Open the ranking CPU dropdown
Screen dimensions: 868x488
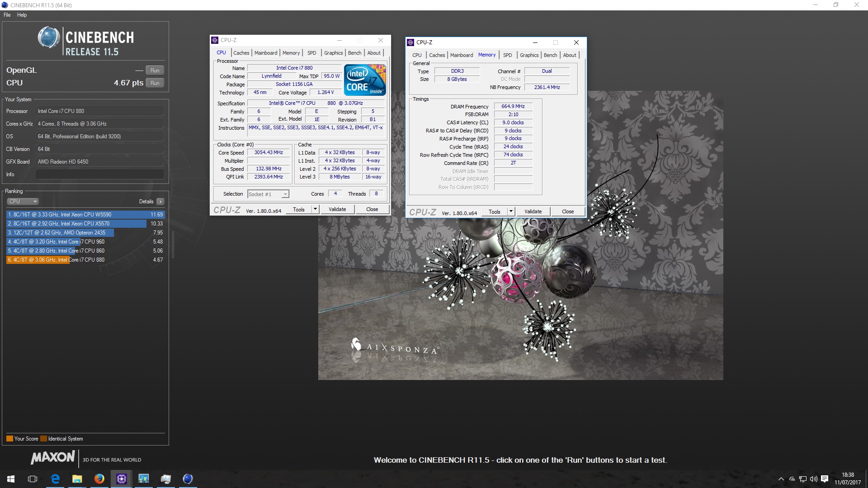23,202
